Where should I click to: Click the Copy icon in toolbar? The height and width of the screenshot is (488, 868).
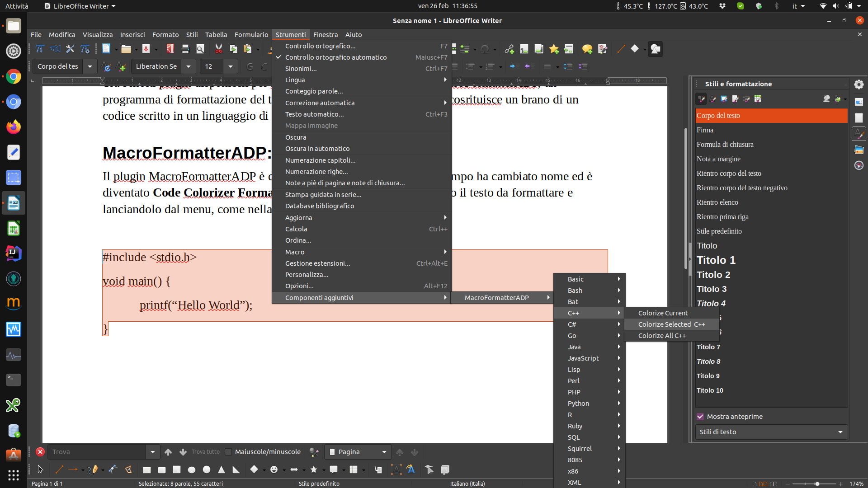click(x=234, y=49)
